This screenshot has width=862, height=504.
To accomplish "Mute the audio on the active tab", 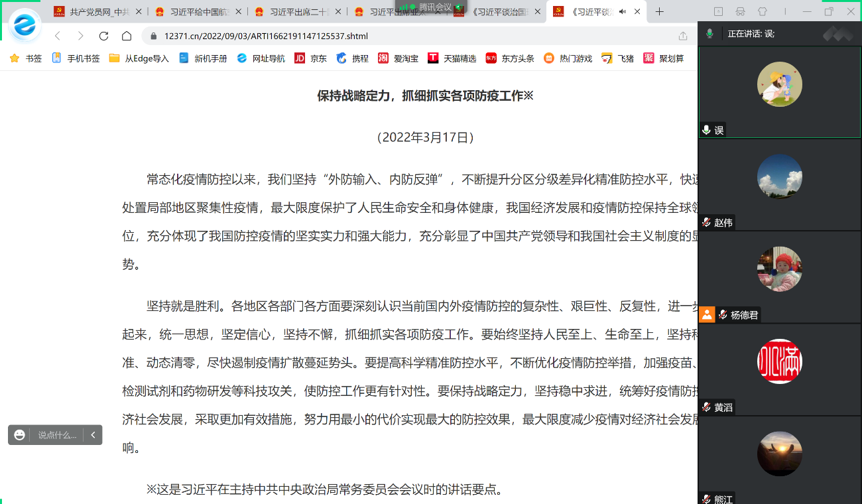I will point(622,12).
